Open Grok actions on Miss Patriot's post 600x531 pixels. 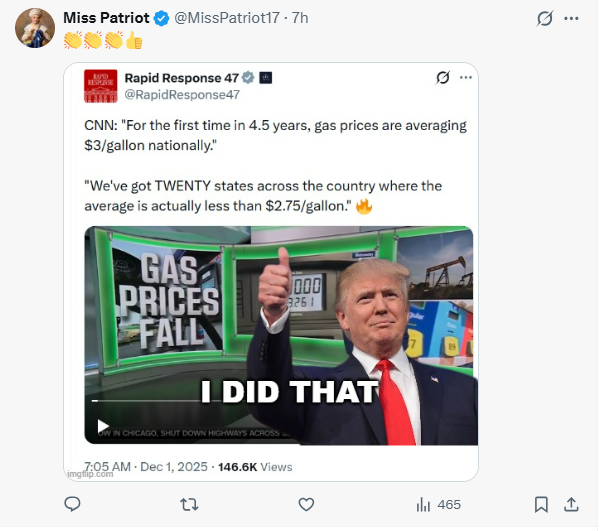click(x=545, y=19)
